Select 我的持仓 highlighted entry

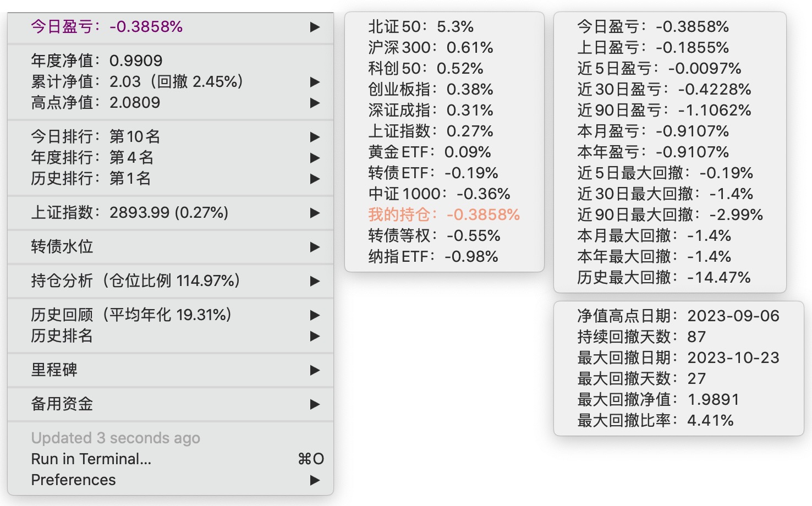(443, 215)
